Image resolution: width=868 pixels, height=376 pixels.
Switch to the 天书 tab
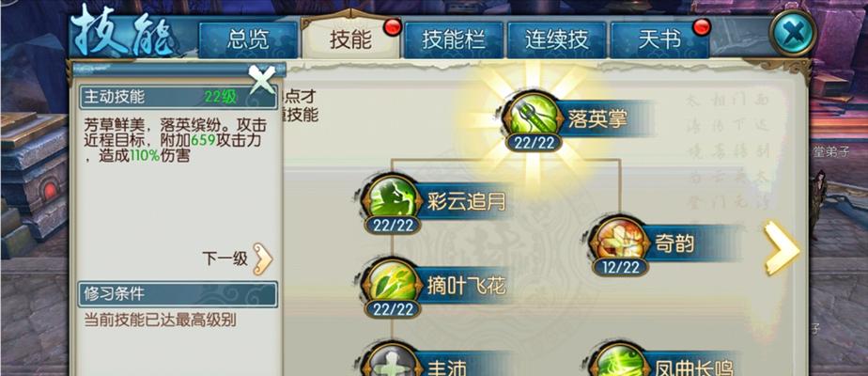coord(659,39)
